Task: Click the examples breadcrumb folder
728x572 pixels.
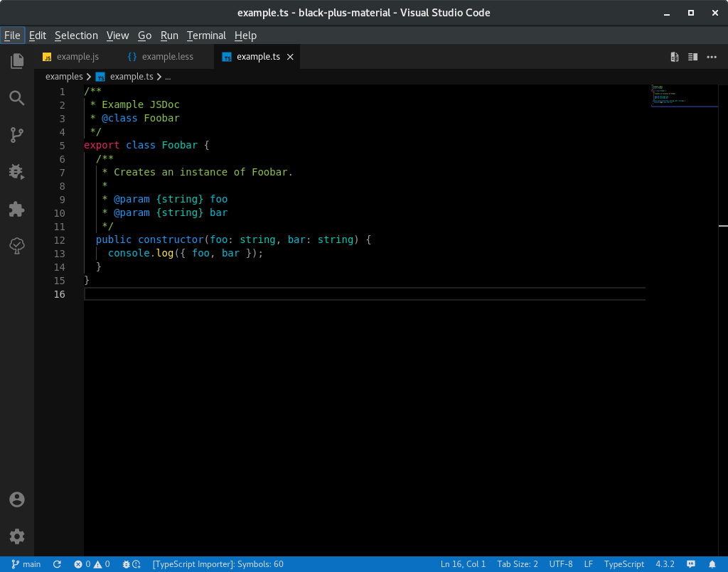Action: tap(64, 77)
